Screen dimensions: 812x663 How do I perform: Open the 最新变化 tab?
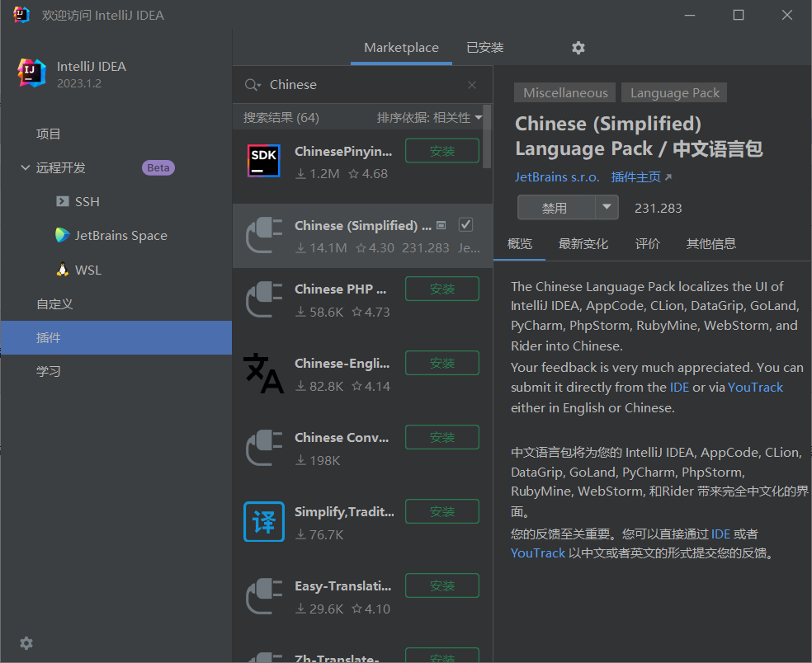click(583, 244)
